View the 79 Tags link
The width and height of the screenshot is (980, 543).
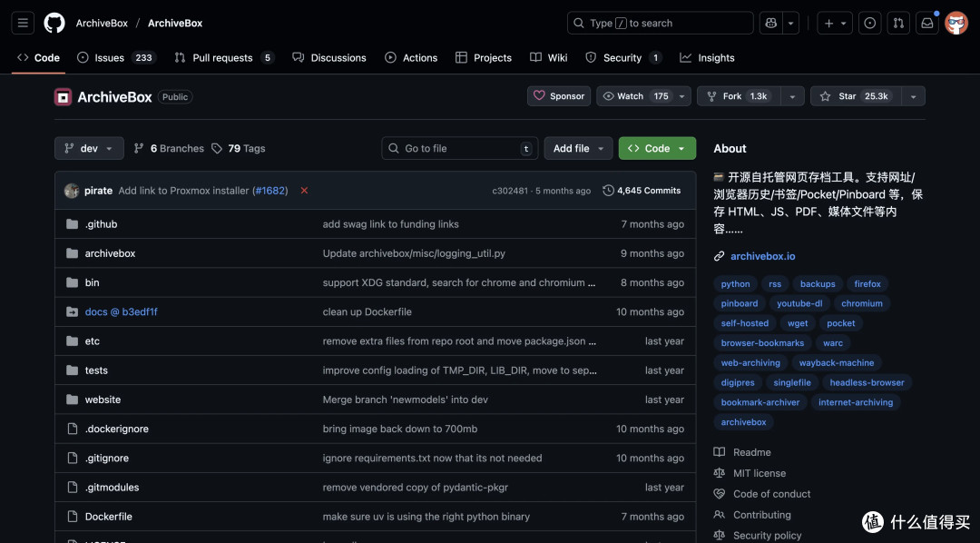[x=238, y=148]
